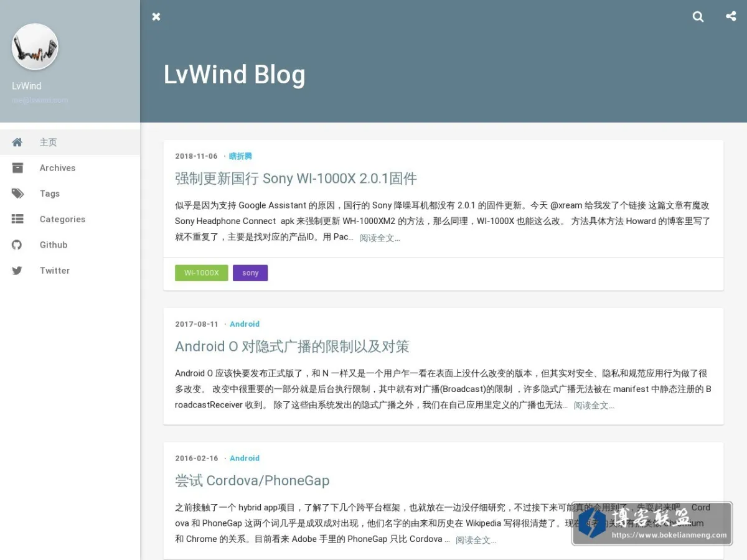The height and width of the screenshot is (560, 747).
Task: Click the purple sony tag
Action: click(x=250, y=273)
